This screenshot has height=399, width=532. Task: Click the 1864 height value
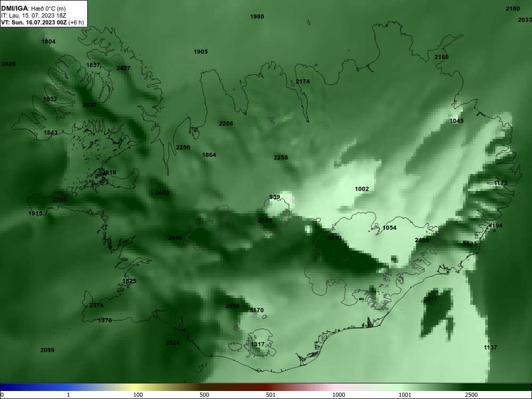(209, 155)
